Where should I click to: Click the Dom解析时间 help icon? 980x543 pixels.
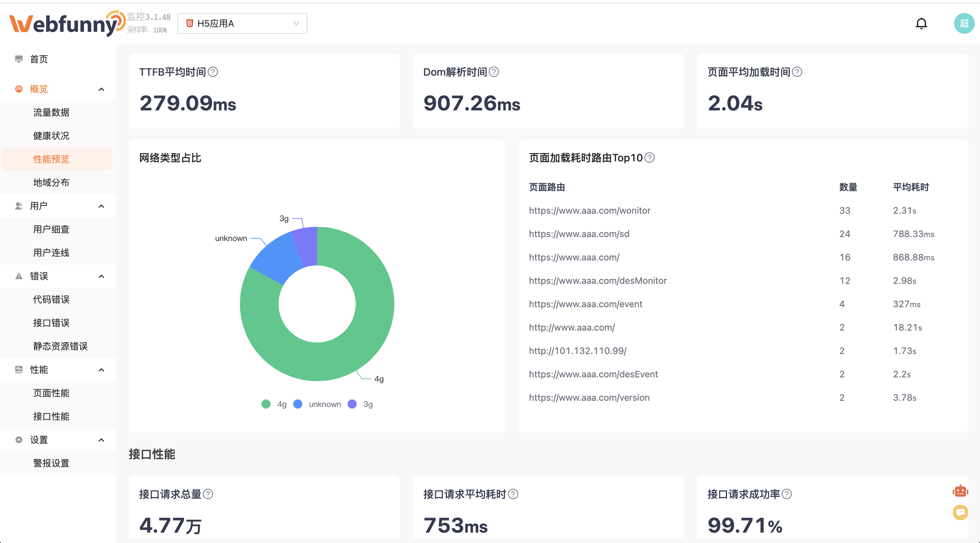pyautogui.click(x=494, y=72)
